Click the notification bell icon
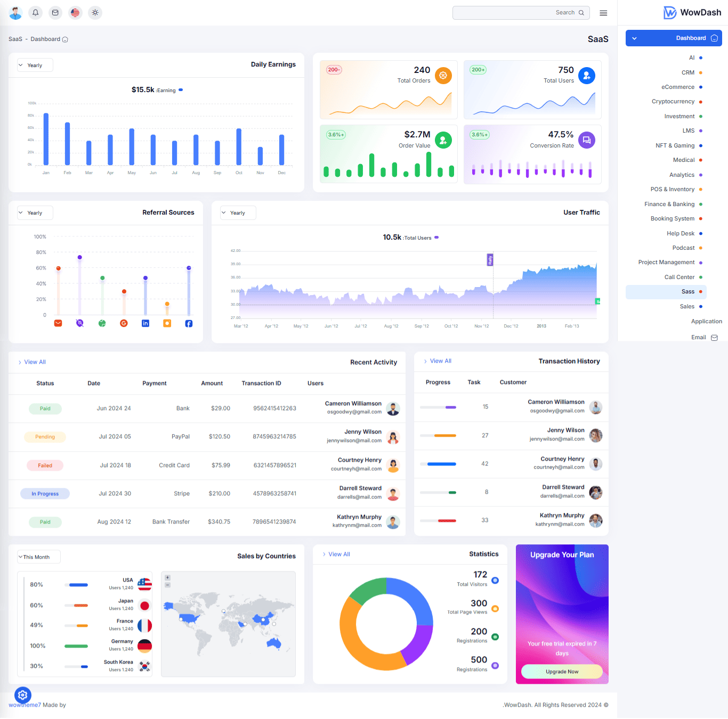 pyautogui.click(x=35, y=13)
